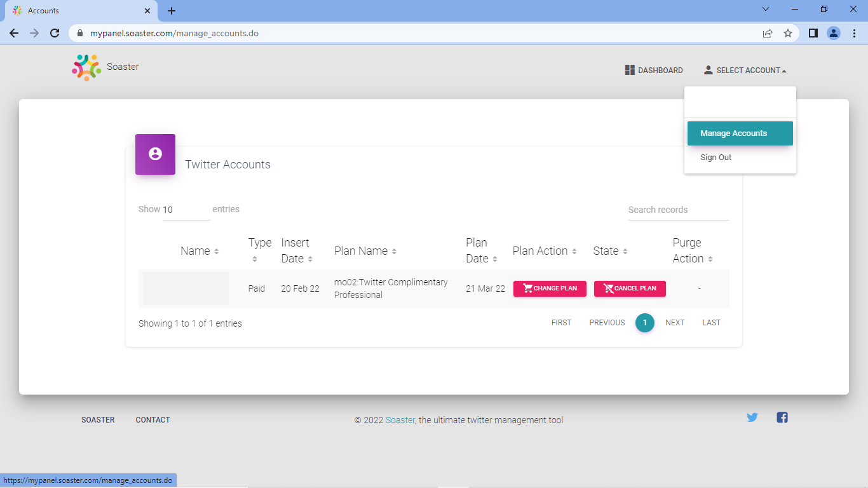Open the Dashboard link
Viewport: 868px width, 488px height.
(x=654, y=71)
